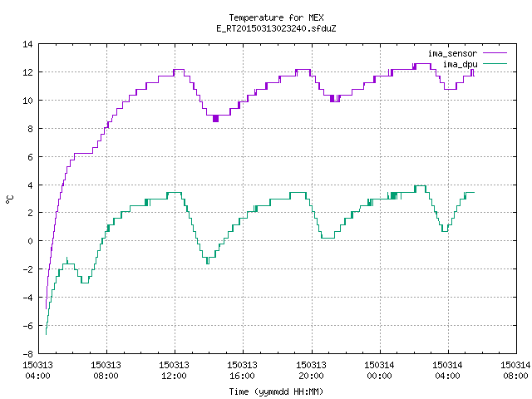532x399 pixels.
Task: Click the y-axis tick label 14
Action: coord(27,44)
